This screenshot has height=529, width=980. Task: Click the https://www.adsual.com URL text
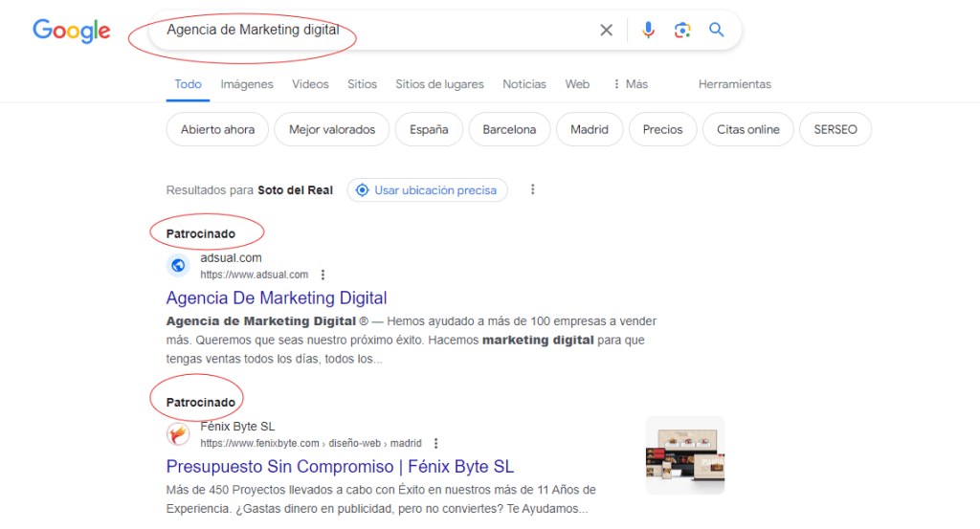tap(255, 275)
